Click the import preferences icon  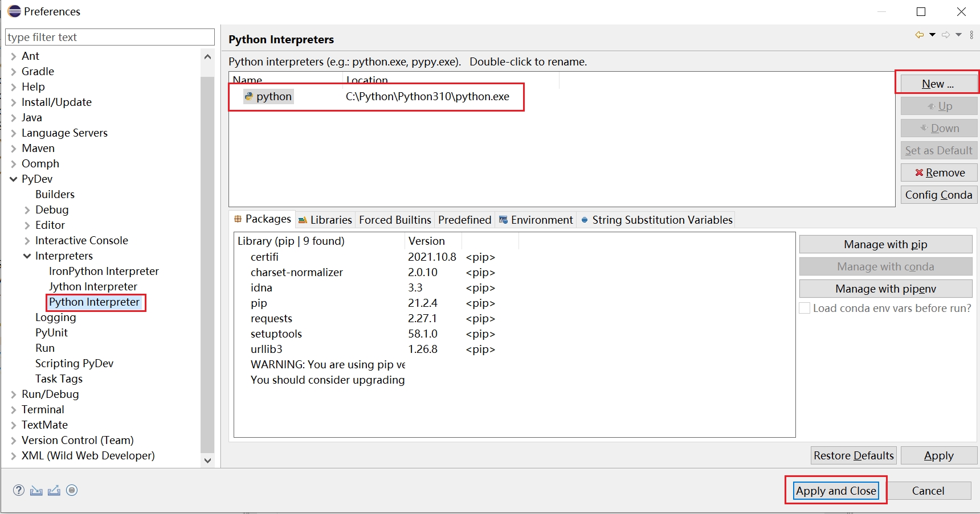click(36, 490)
